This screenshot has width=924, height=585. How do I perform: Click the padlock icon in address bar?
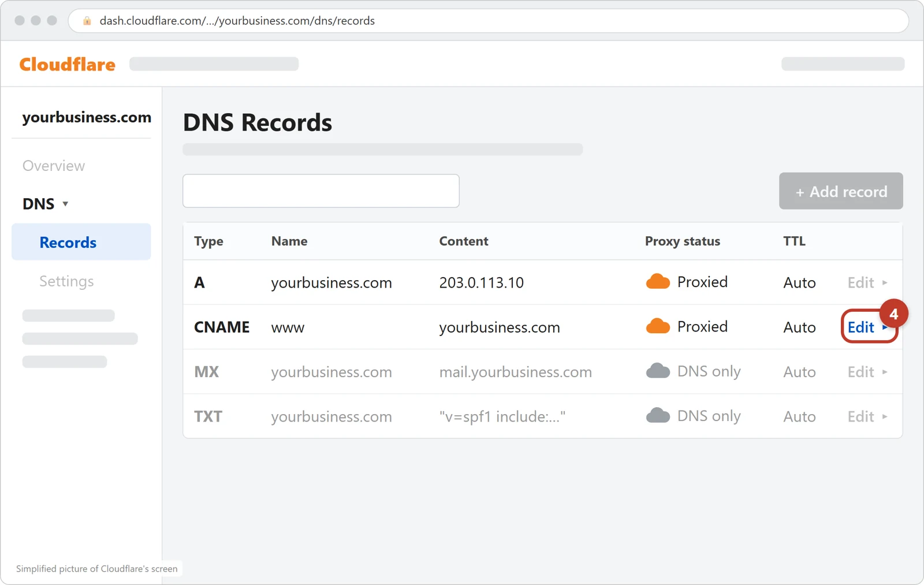point(87,21)
